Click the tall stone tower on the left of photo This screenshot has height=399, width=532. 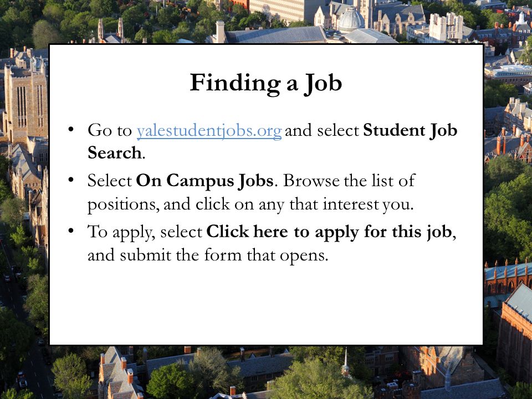click(x=25, y=99)
